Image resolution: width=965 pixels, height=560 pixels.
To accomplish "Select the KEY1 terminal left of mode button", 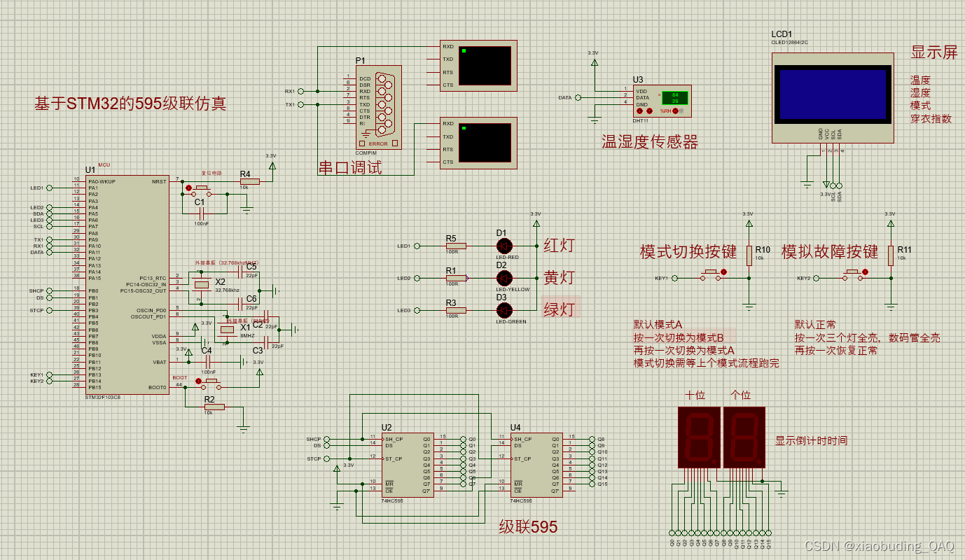I will (675, 278).
